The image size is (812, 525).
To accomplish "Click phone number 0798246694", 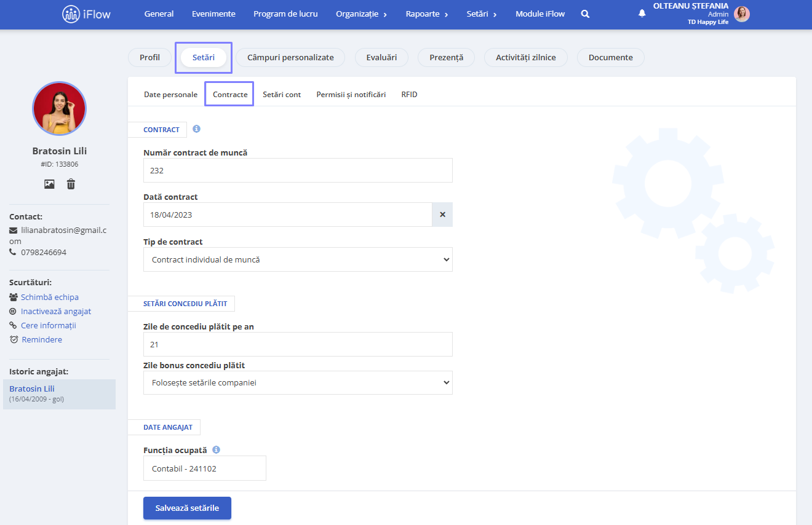I will (44, 252).
